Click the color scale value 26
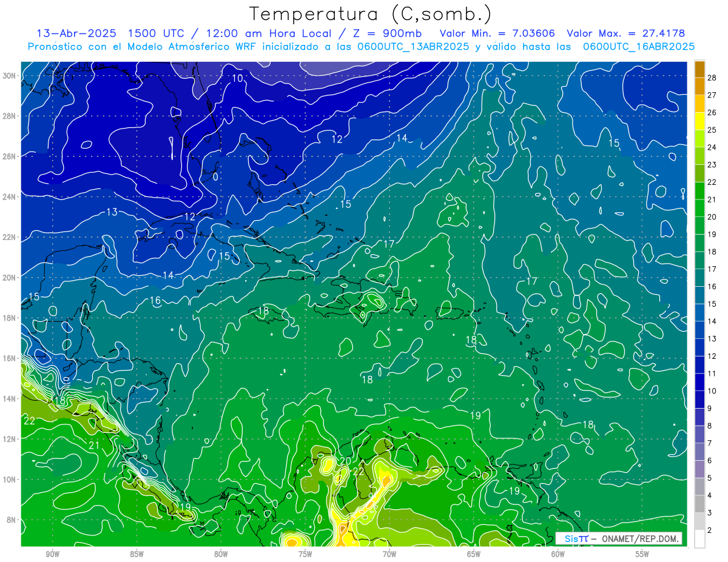The width and height of the screenshot is (728, 562). tap(712, 112)
